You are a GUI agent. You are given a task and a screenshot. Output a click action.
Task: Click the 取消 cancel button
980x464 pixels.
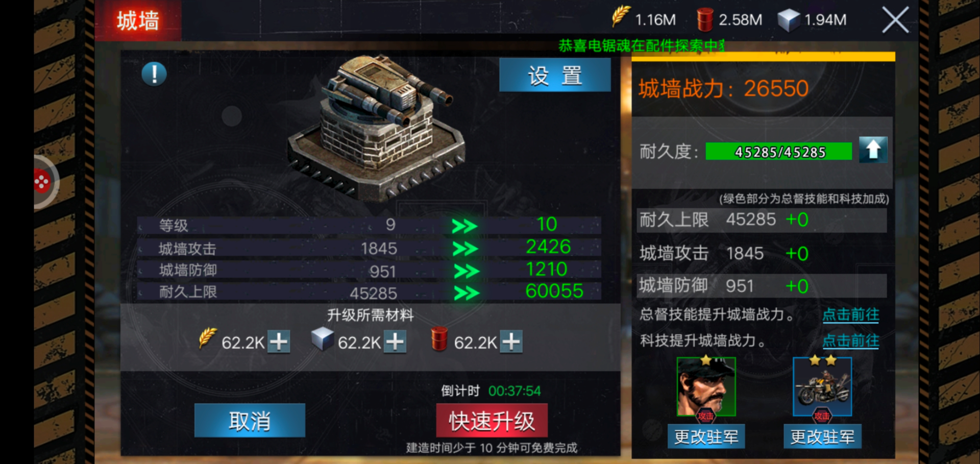(x=250, y=421)
